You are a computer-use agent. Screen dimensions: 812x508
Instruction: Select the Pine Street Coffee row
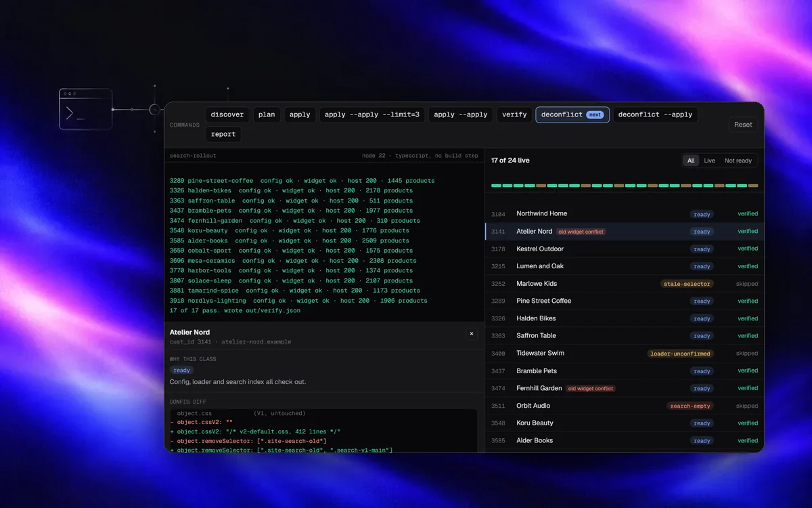tap(625, 301)
